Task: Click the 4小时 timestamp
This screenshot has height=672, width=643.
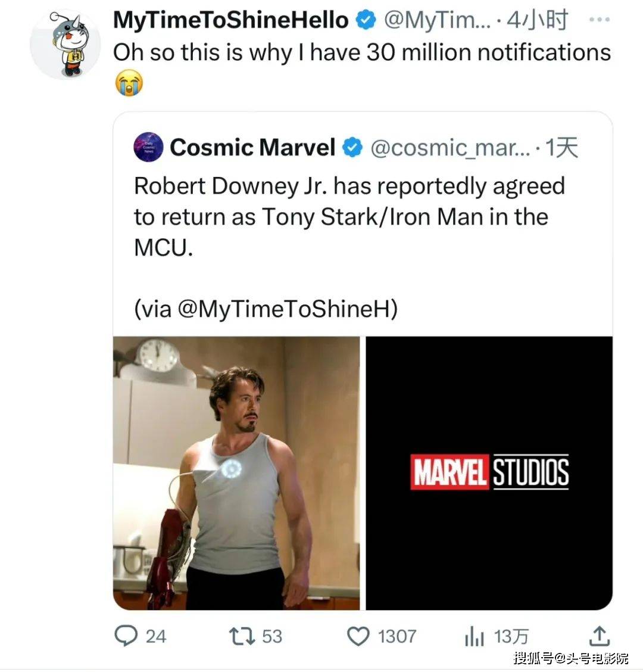Action: (537, 21)
